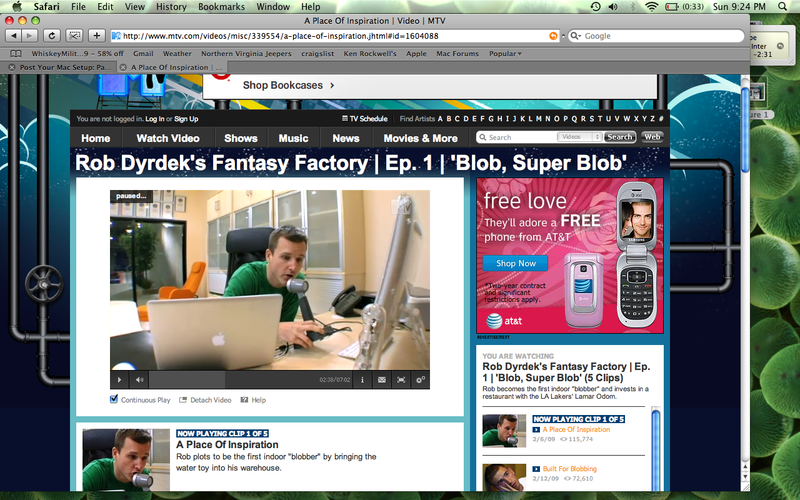800x500 pixels.
Task: Open the Apple menu
Action: point(17,7)
